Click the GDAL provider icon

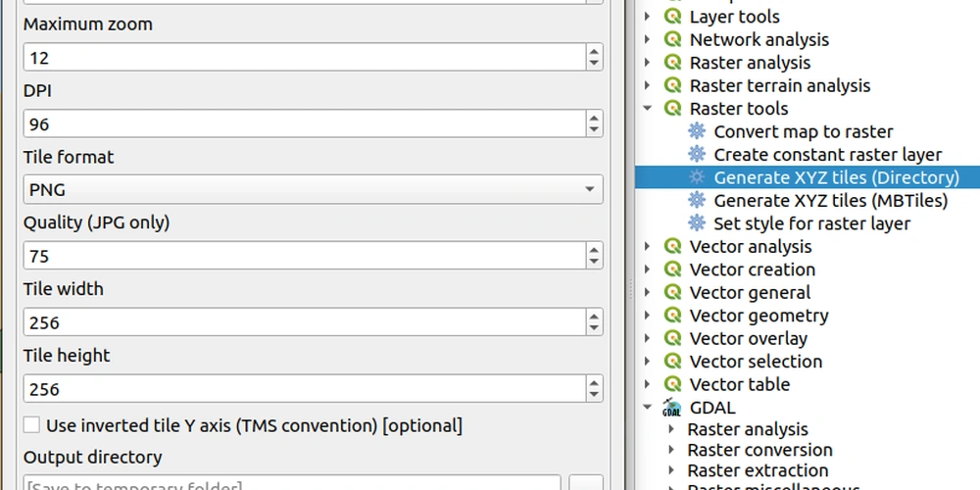pos(672,408)
